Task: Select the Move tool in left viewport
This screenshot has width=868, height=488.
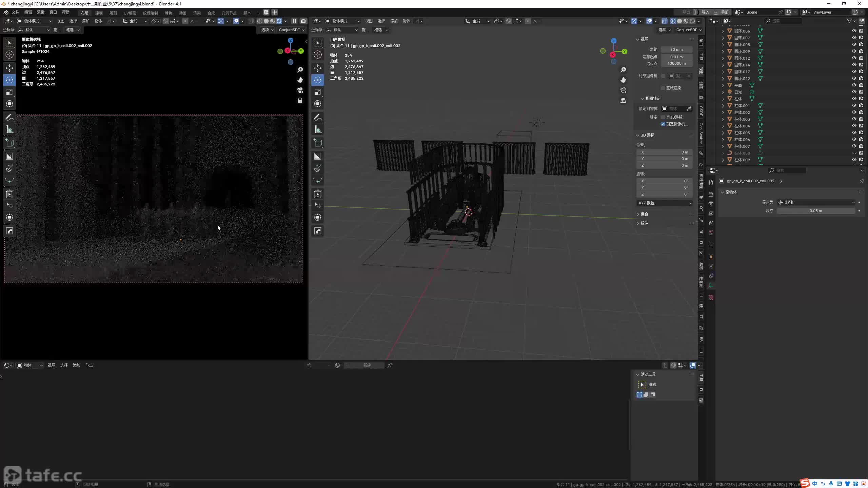Action: 9,68
